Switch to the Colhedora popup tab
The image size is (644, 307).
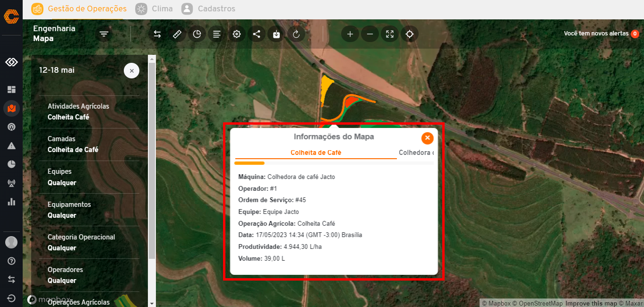click(x=416, y=153)
